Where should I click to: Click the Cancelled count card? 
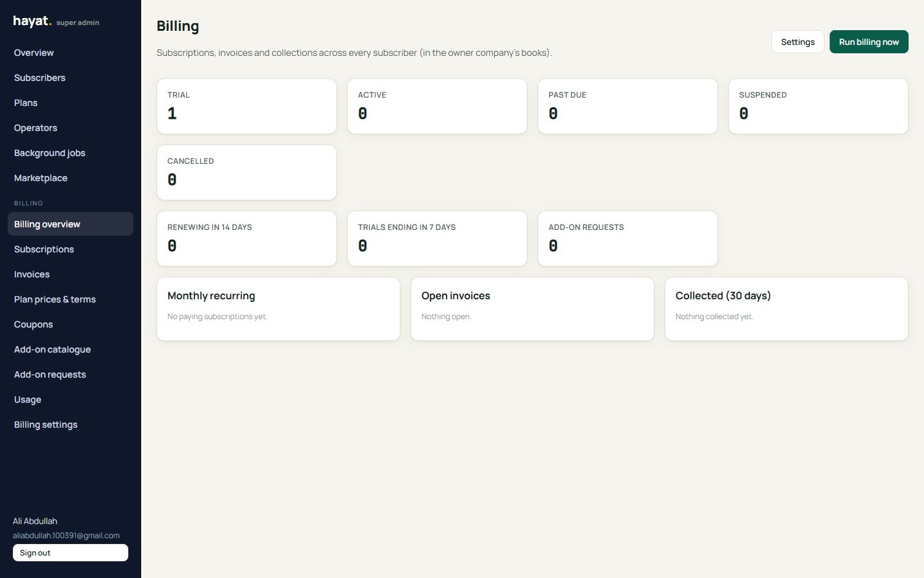pyautogui.click(x=246, y=173)
